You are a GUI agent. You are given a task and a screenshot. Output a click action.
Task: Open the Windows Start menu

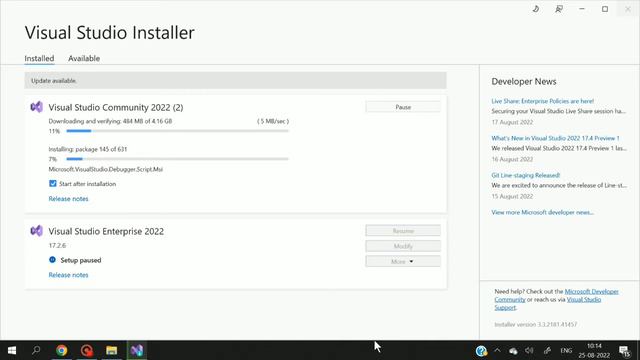click(x=11, y=350)
